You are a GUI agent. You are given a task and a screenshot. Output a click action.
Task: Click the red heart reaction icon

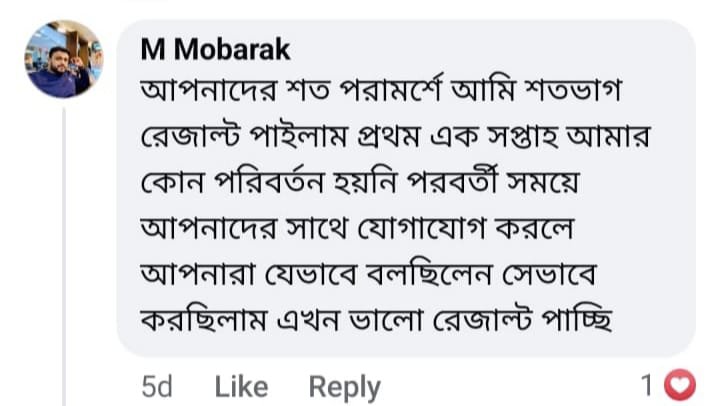[680, 384]
